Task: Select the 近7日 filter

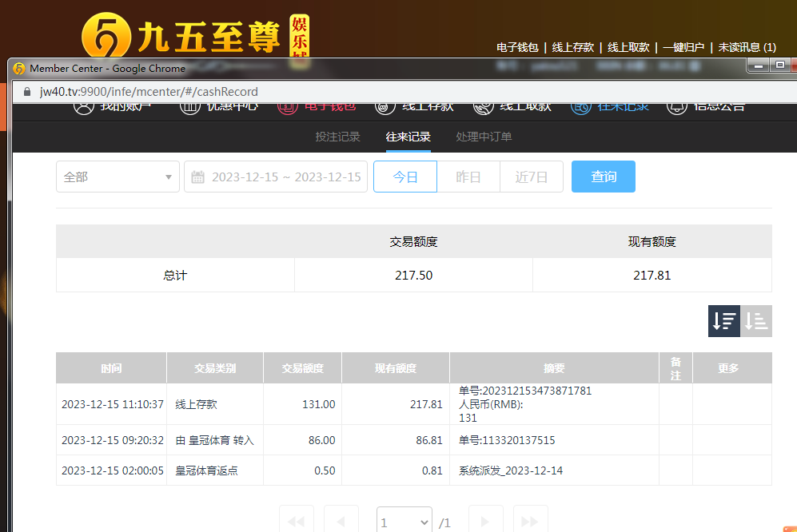Action: pos(531,177)
